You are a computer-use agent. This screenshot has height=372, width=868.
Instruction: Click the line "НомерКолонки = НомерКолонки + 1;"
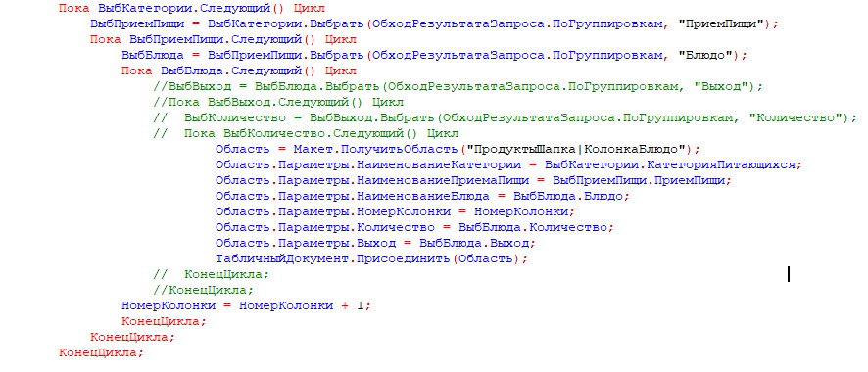click(x=246, y=305)
